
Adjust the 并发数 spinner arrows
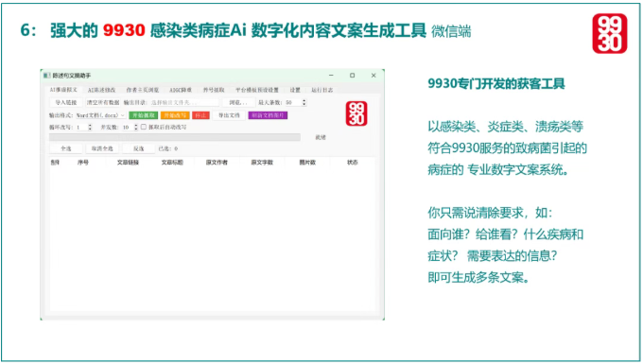136,128
